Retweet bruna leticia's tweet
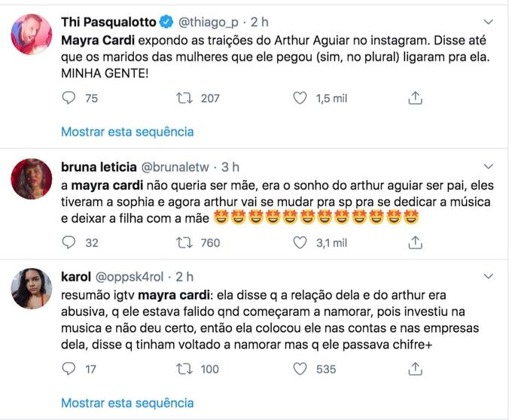This screenshot has width=512, height=420. [184, 242]
